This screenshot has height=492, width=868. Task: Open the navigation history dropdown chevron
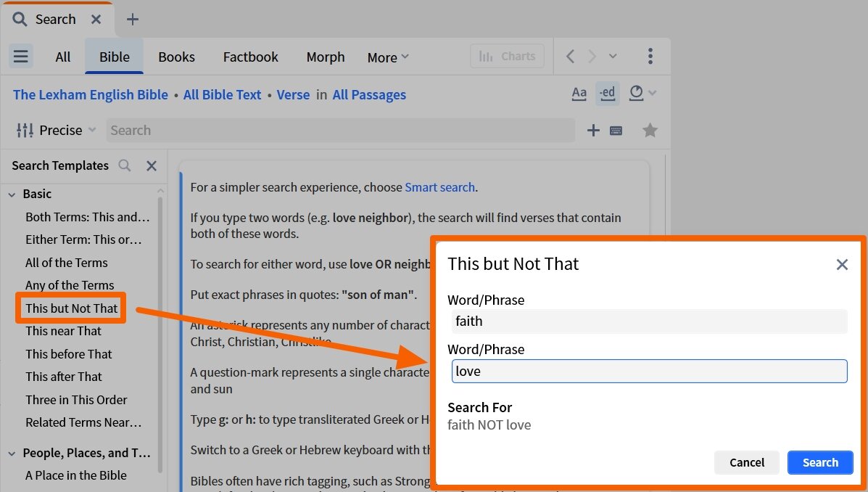[613, 57]
